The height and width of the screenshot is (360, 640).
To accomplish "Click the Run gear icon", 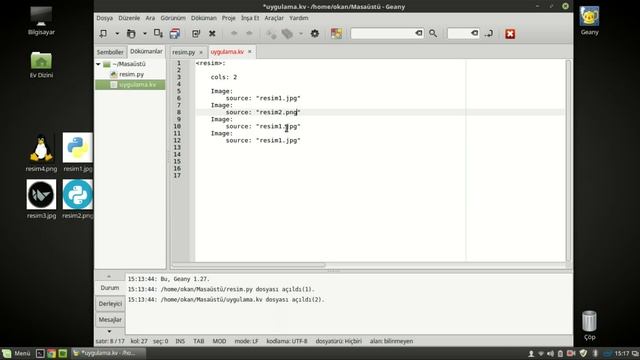I will [315, 34].
